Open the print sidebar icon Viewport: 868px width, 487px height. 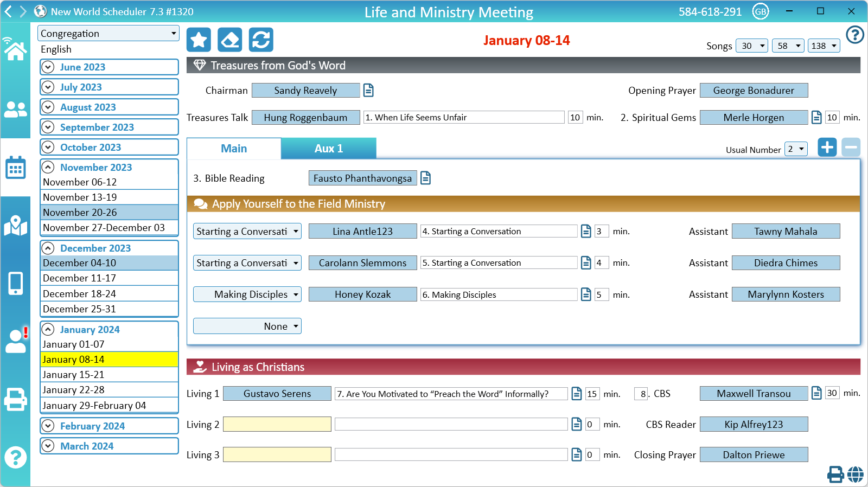[x=15, y=400]
